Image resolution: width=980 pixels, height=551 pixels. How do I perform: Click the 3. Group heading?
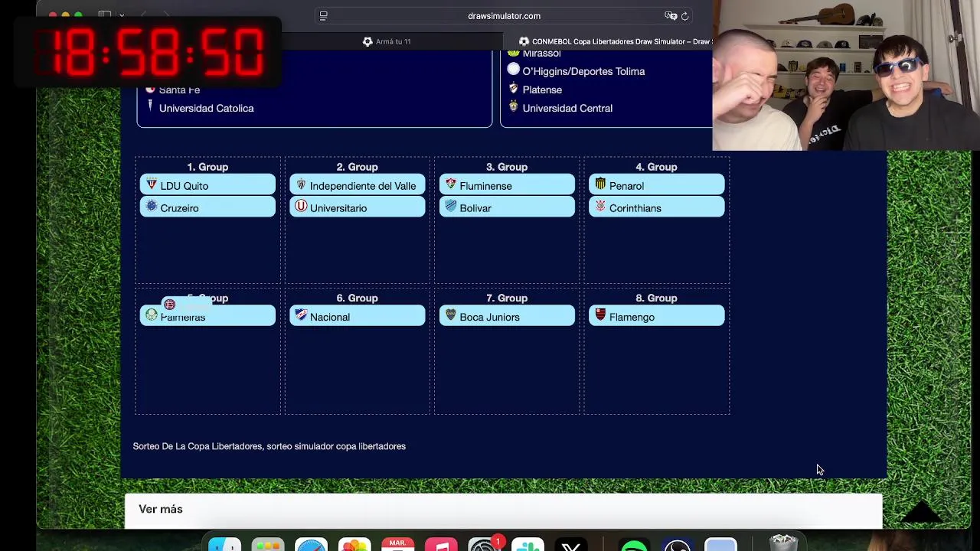507,167
